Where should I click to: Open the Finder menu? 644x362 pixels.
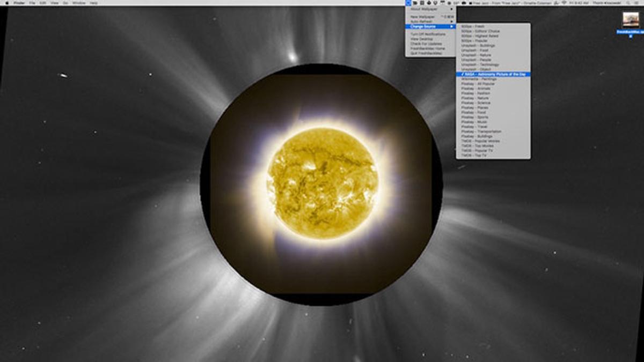[19, 3]
